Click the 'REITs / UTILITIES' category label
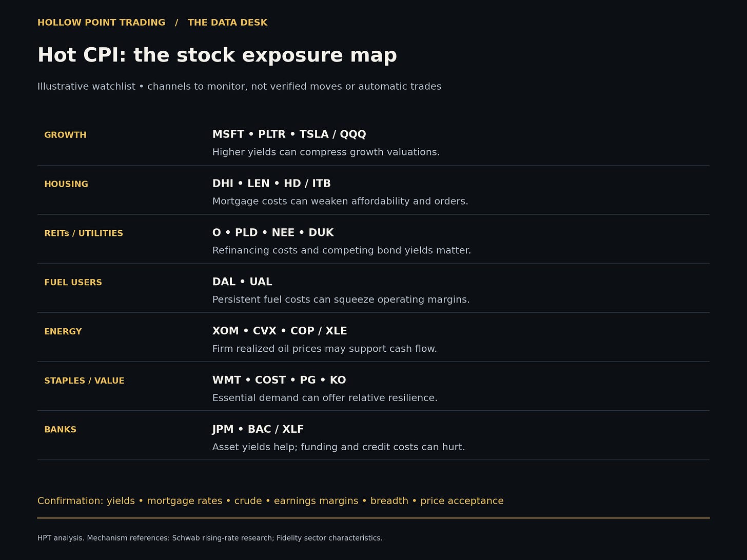Screen dimensions: 747x560 coord(84,233)
